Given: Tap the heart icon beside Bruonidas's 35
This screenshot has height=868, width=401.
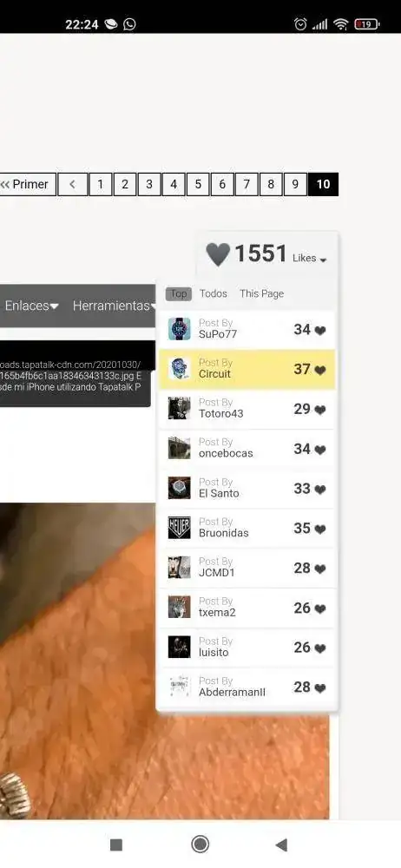Looking at the screenshot, I should pyautogui.click(x=320, y=529).
